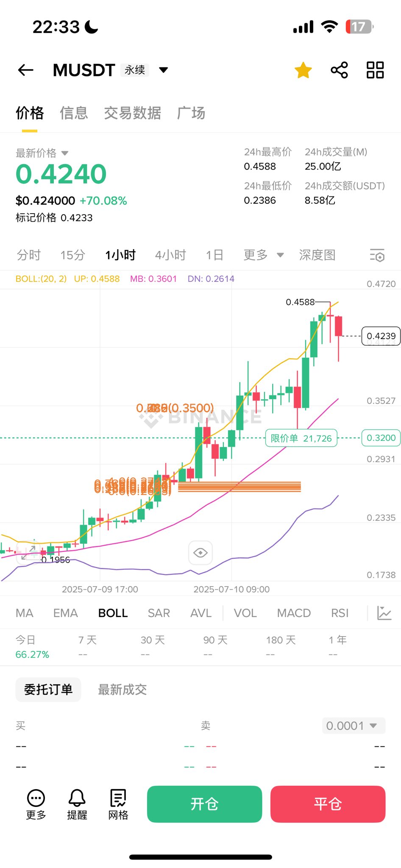Toggle the eye visibility icon on chart
The width and height of the screenshot is (401, 868).
click(200, 553)
